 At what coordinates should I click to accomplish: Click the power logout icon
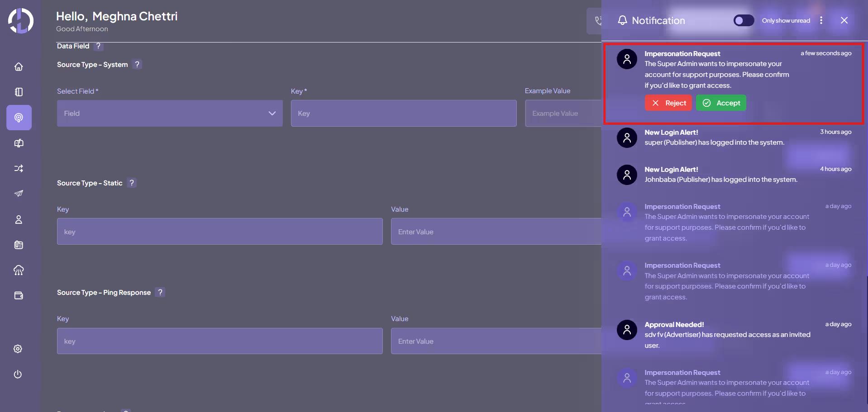coord(18,374)
